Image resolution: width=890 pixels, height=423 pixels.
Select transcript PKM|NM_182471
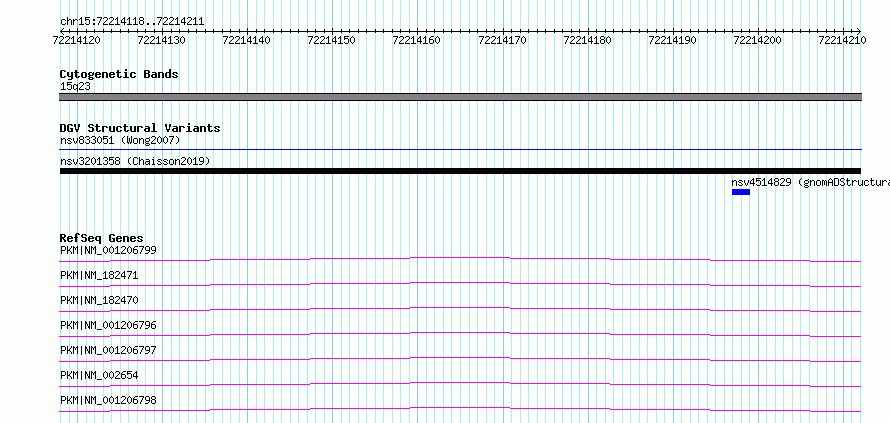tap(99, 275)
